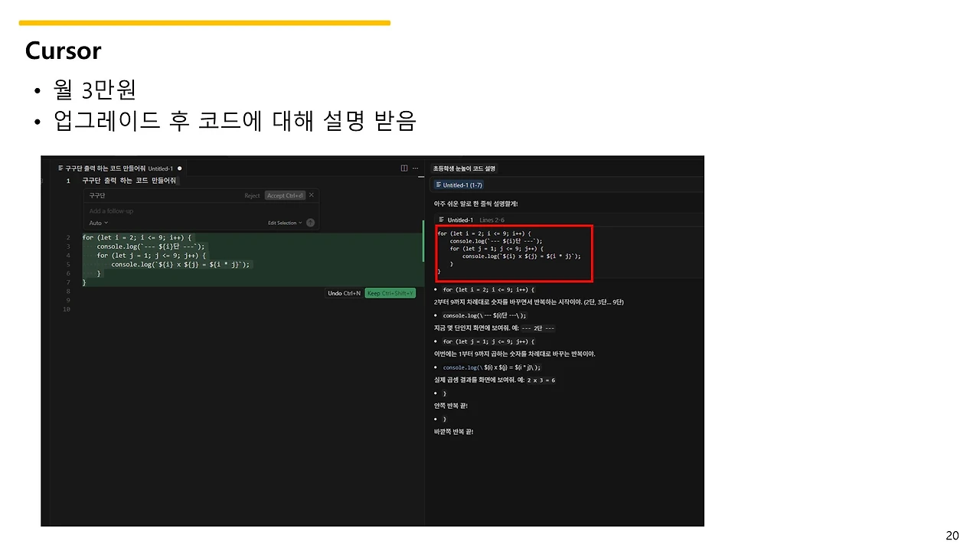Viewport: 980px width, 551px height.
Task: Click the file icon in the Lines 2-6 code block header
Action: click(442, 220)
